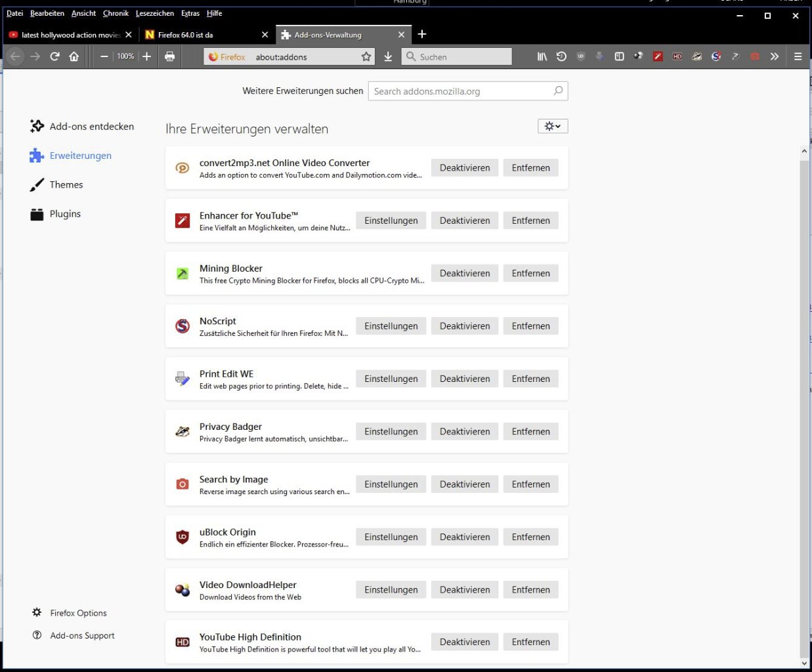Toggle the sidebar toolbar icon
The image size is (812, 672).
[x=619, y=56]
